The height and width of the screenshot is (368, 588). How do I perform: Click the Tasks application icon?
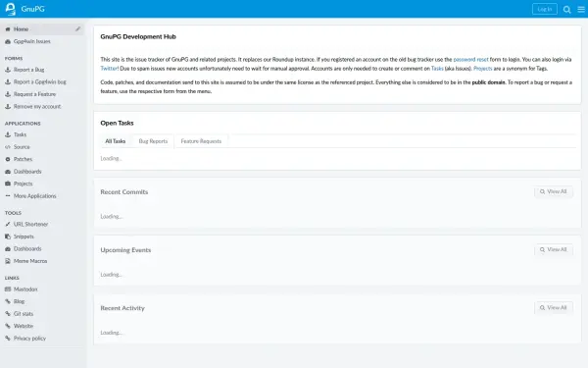(8, 134)
